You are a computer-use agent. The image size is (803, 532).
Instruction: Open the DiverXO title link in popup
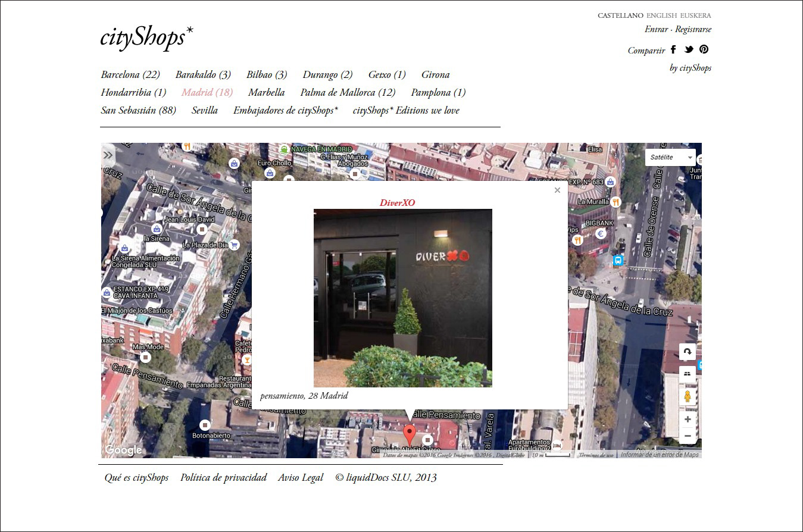pyautogui.click(x=397, y=203)
